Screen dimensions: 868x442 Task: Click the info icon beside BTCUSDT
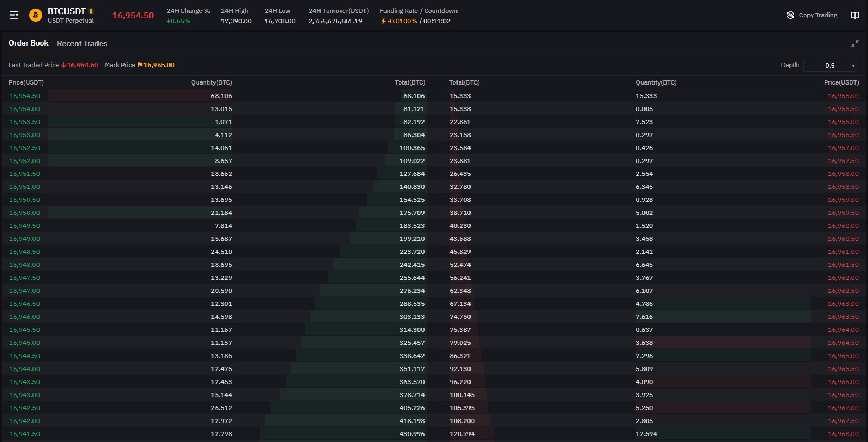tap(91, 11)
